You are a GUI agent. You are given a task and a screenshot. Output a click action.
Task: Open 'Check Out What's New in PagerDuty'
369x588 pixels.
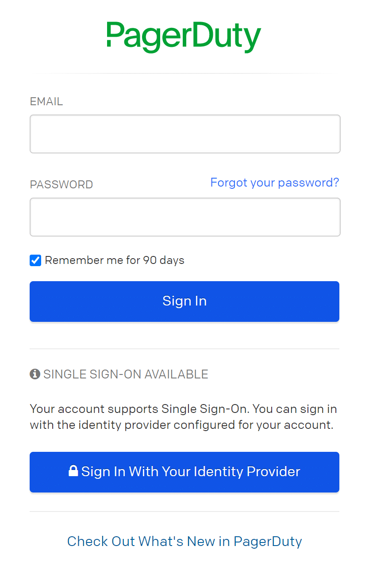click(184, 541)
